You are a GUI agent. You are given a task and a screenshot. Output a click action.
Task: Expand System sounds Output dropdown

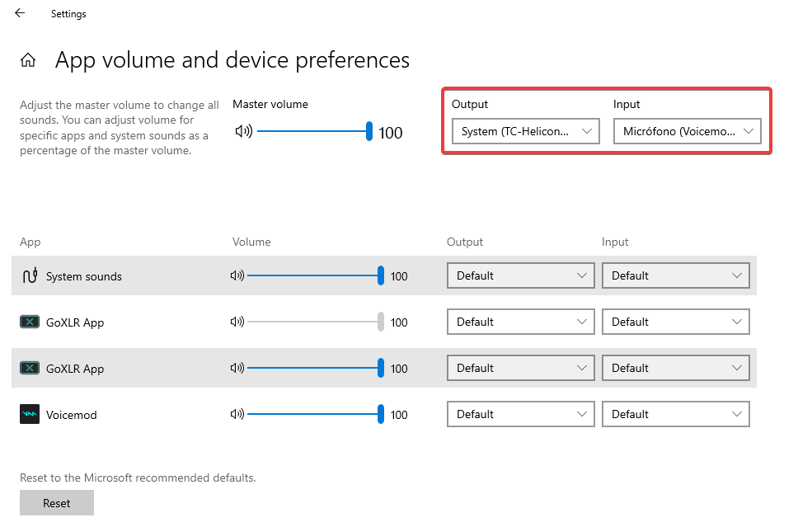[520, 275]
